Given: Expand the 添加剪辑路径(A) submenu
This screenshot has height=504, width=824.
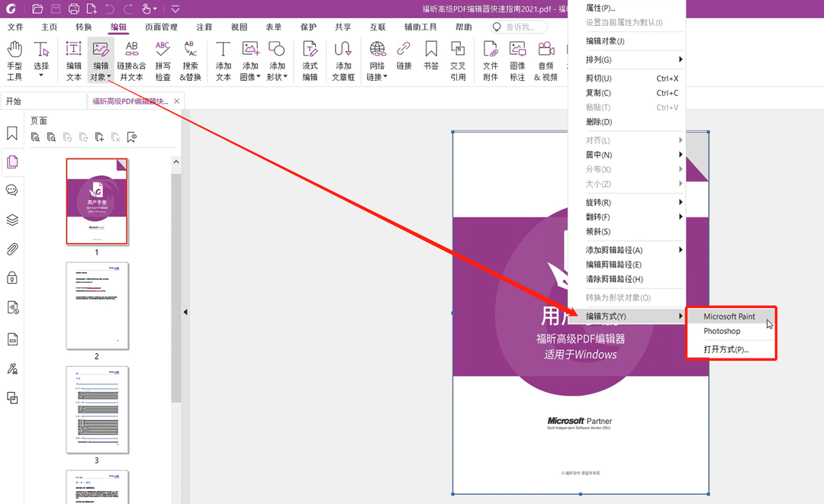Looking at the screenshot, I should [680, 250].
